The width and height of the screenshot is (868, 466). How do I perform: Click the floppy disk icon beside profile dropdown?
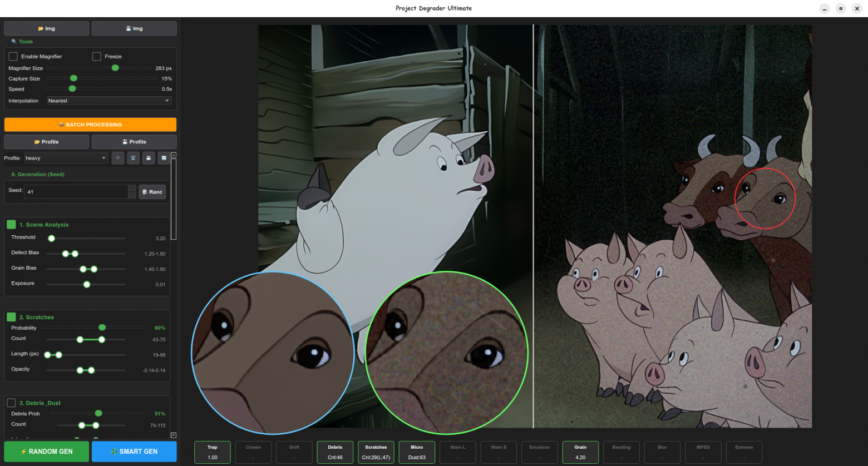coord(149,158)
